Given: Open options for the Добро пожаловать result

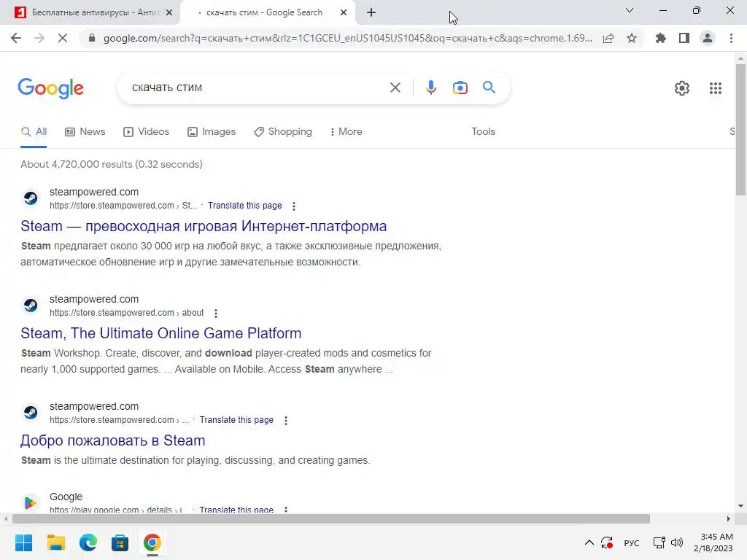Looking at the screenshot, I should [286, 421].
